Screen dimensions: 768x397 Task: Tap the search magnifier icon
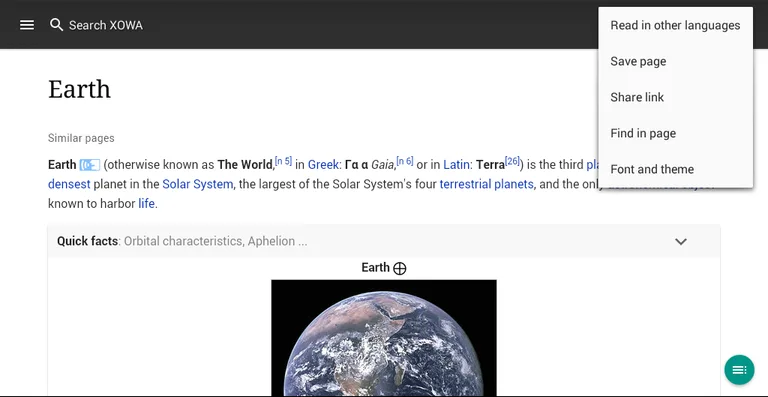tap(56, 24)
